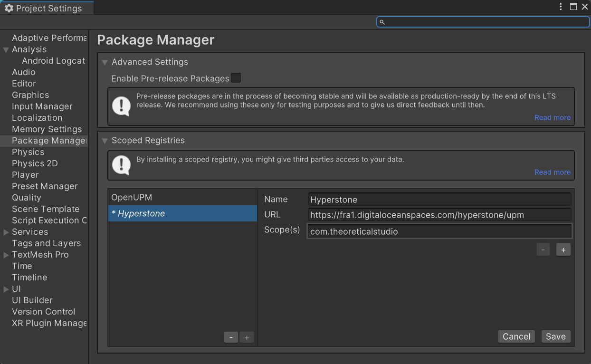
Task: Maximize the Project Settings window
Action: point(573,7)
